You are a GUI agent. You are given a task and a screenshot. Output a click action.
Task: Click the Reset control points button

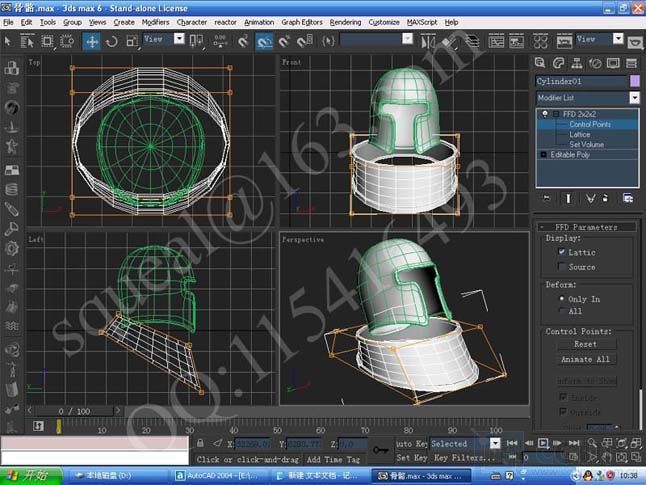(586, 344)
